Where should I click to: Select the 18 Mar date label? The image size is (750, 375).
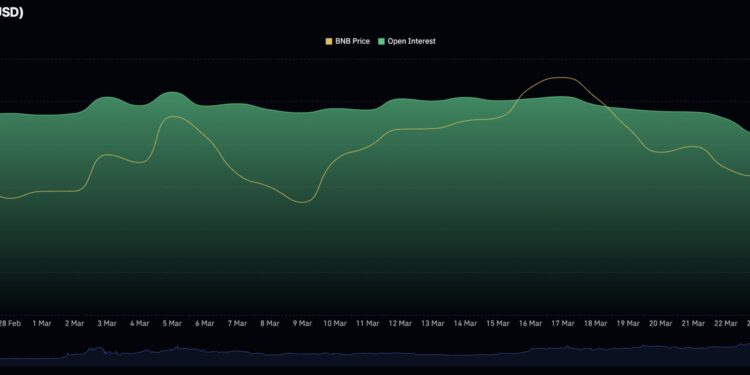click(595, 323)
